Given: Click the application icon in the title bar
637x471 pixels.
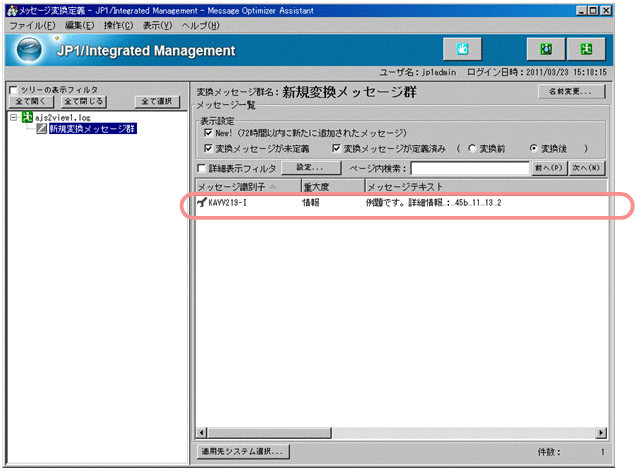Looking at the screenshot, I should tap(10, 8).
